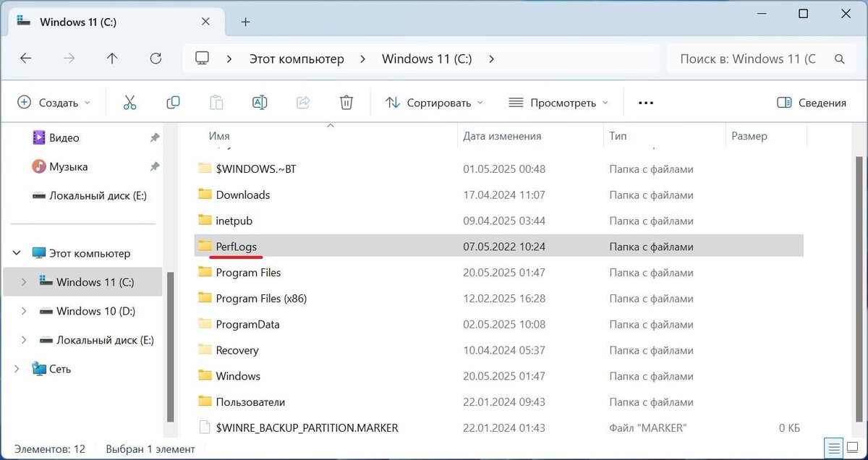Refresh the current folder view
Image resolution: width=868 pixels, height=460 pixels.
coord(156,59)
